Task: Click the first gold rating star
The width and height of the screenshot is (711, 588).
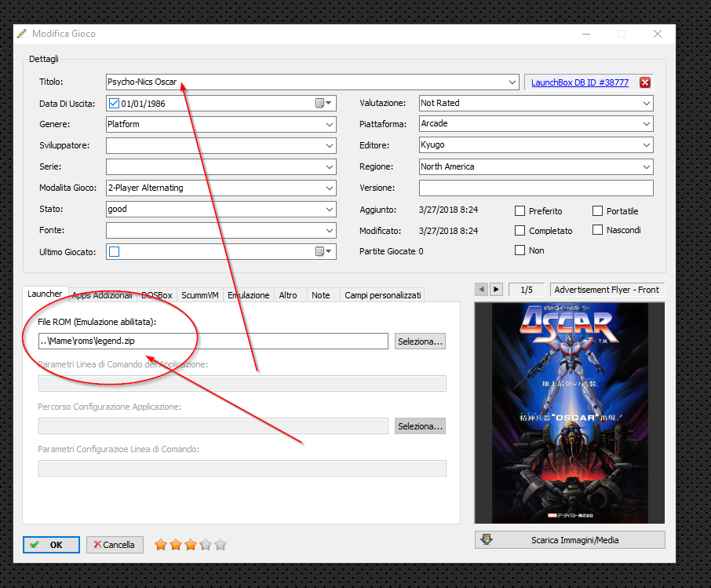Action: (161, 544)
